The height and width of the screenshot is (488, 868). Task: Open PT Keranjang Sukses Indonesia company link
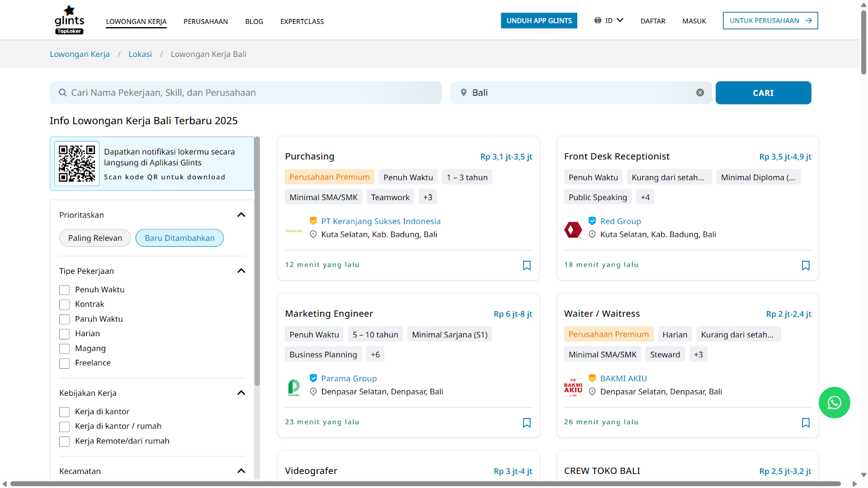point(381,221)
